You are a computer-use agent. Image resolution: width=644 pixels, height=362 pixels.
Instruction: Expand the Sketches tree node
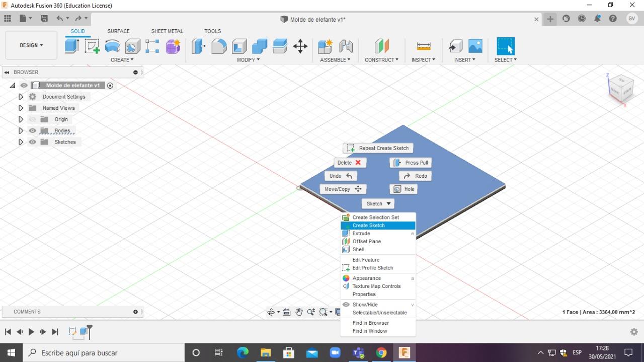pyautogui.click(x=21, y=142)
